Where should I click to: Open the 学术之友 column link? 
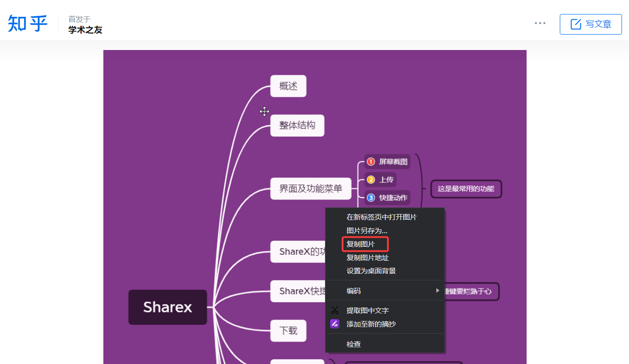pyautogui.click(x=85, y=30)
